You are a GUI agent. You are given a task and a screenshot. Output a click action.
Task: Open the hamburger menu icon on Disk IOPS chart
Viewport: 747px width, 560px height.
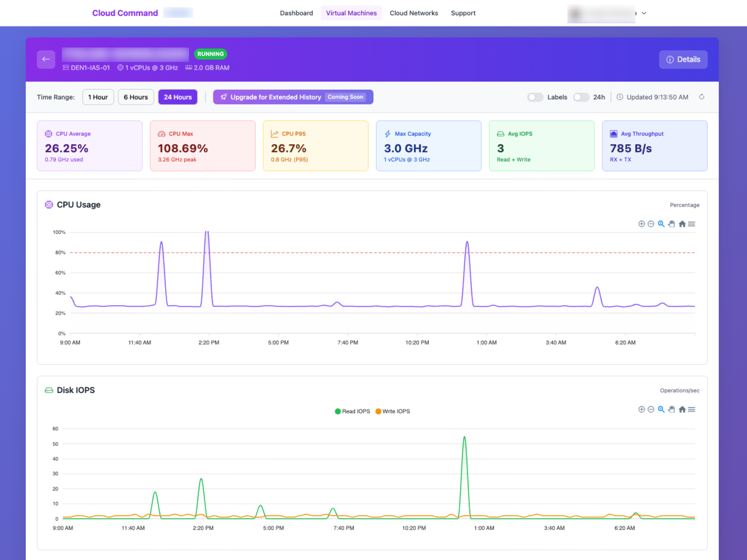tap(692, 409)
